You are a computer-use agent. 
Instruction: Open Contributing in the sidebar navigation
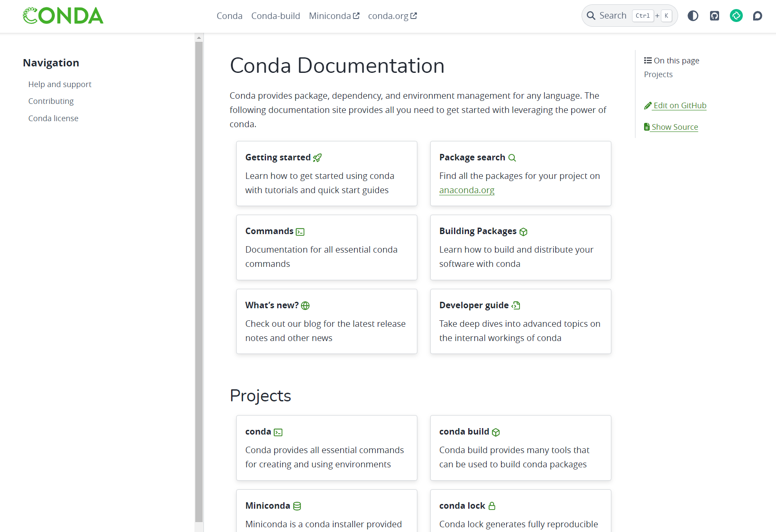(x=51, y=101)
